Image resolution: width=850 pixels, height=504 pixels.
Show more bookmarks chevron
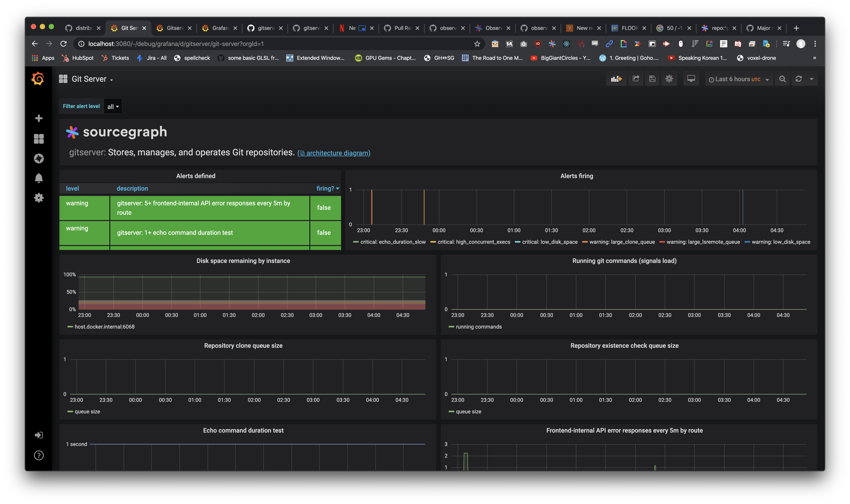(x=814, y=58)
